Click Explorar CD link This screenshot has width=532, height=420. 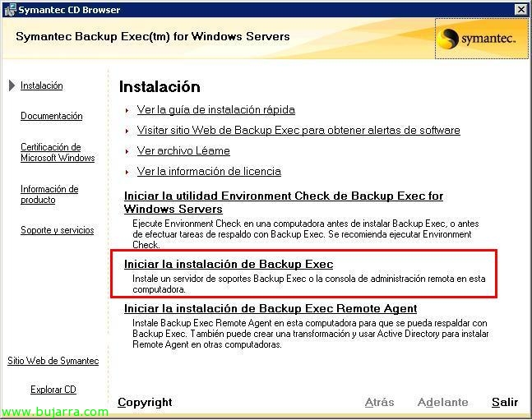coord(53,390)
